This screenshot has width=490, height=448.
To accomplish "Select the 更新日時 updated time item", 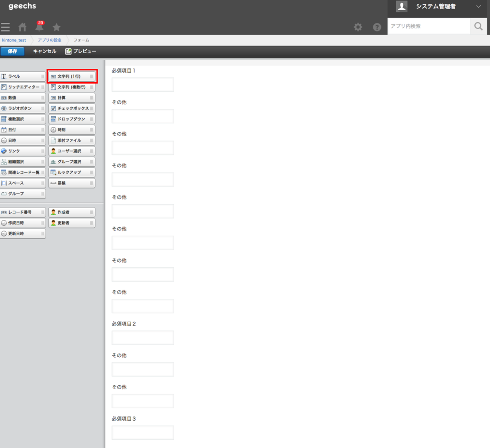I will tap(22, 233).
